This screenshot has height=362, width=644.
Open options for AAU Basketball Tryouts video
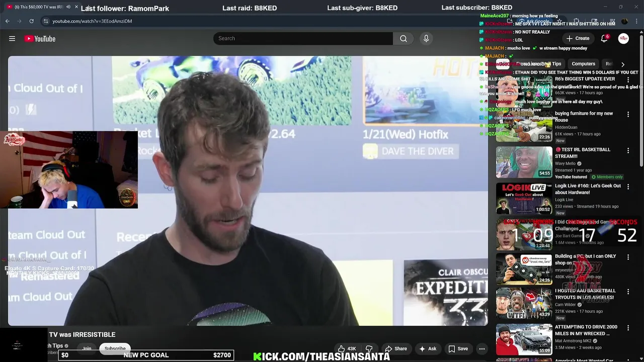click(628, 292)
